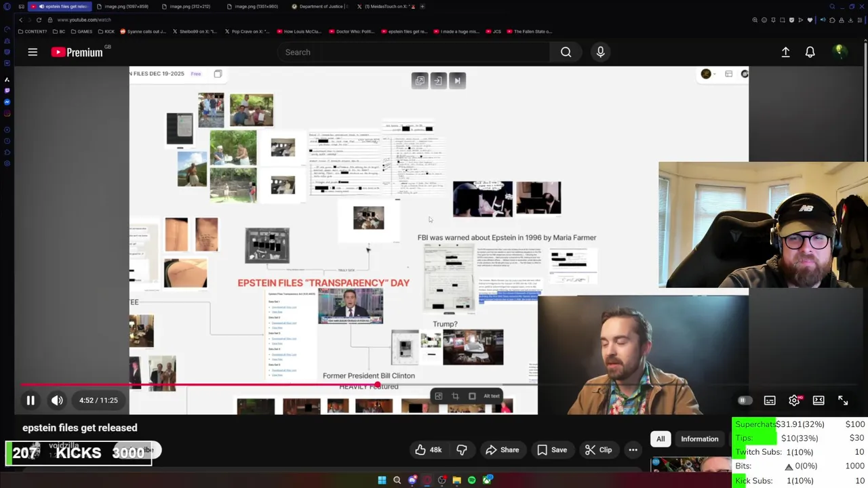
Task: Open the CONTENT? bookmarks folder
Action: click(x=33, y=31)
